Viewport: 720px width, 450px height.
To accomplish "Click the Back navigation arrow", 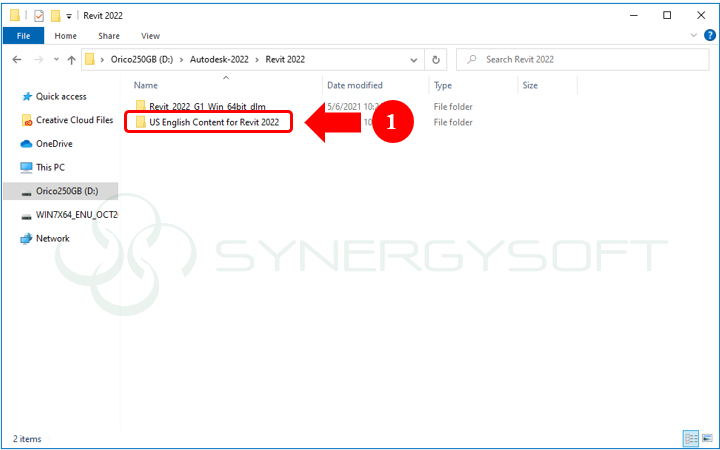I will (17, 60).
